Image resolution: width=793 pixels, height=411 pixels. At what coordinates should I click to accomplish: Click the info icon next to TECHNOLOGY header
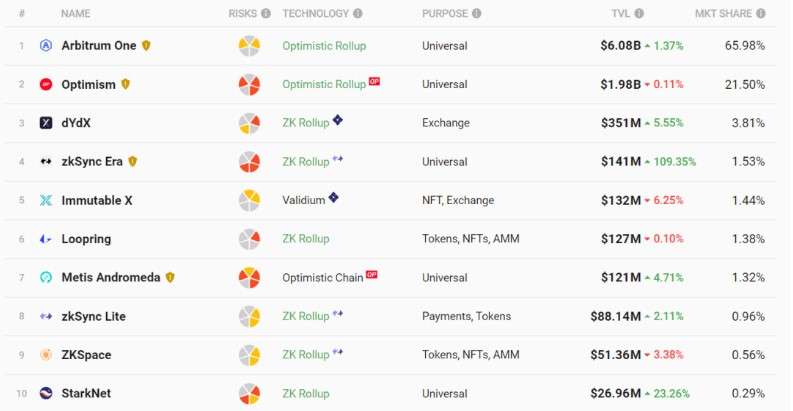coord(358,14)
